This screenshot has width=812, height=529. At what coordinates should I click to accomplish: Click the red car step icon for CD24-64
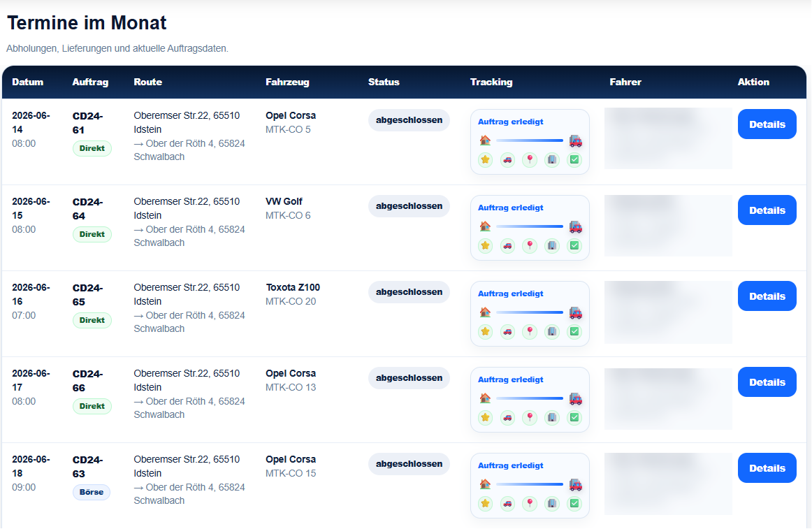coord(507,245)
